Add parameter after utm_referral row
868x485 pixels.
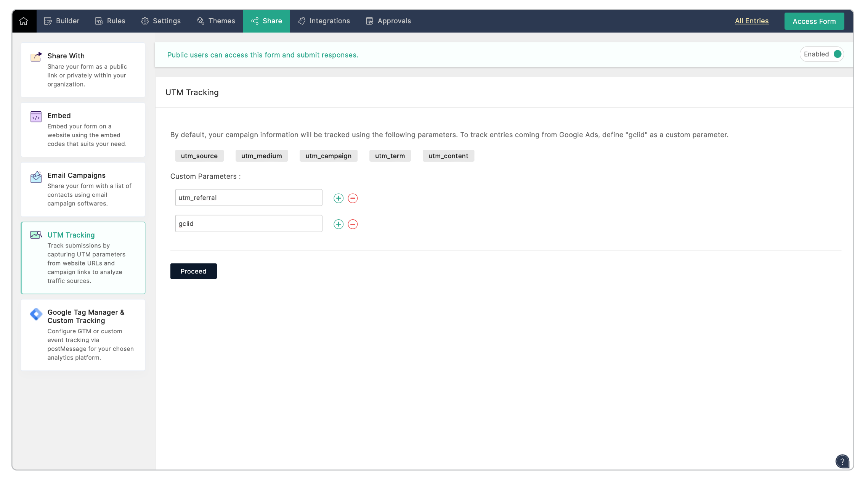click(x=338, y=198)
